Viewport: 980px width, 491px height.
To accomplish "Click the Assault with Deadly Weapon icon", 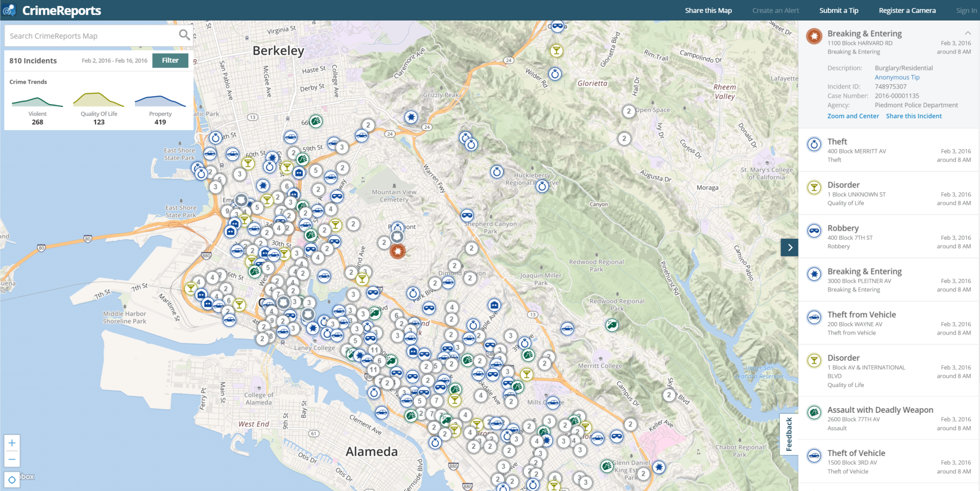I will [814, 413].
